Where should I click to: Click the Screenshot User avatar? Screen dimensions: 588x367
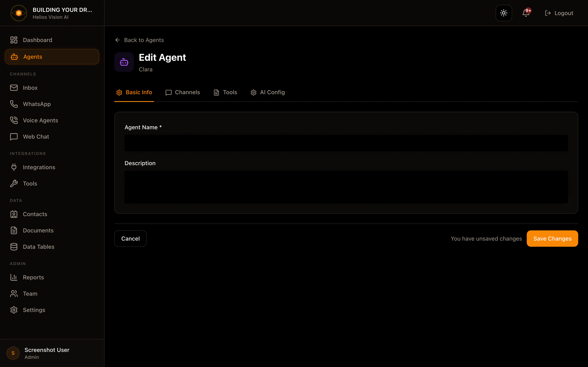13,353
